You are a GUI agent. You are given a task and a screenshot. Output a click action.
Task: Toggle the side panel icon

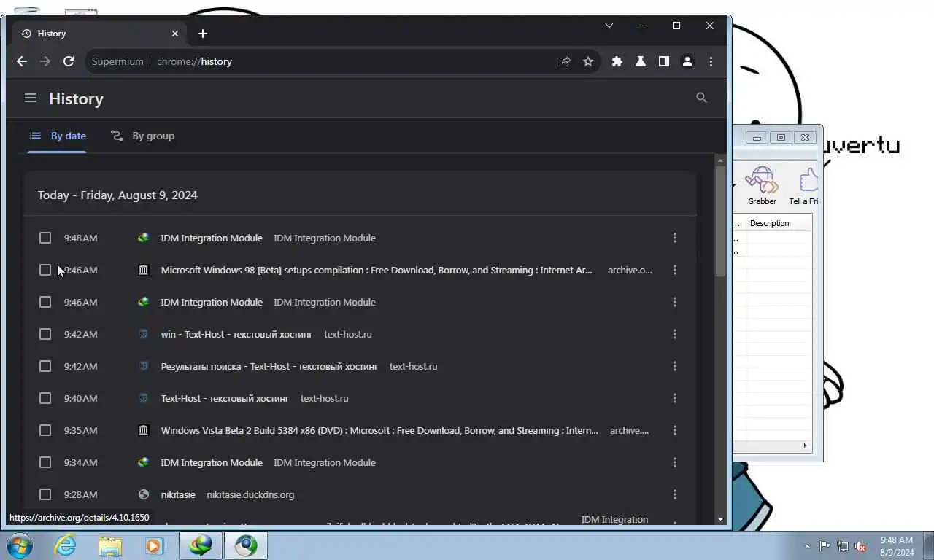[664, 62]
